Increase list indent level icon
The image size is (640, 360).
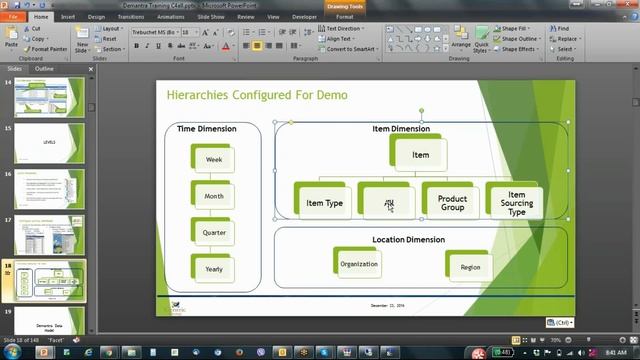point(293,32)
